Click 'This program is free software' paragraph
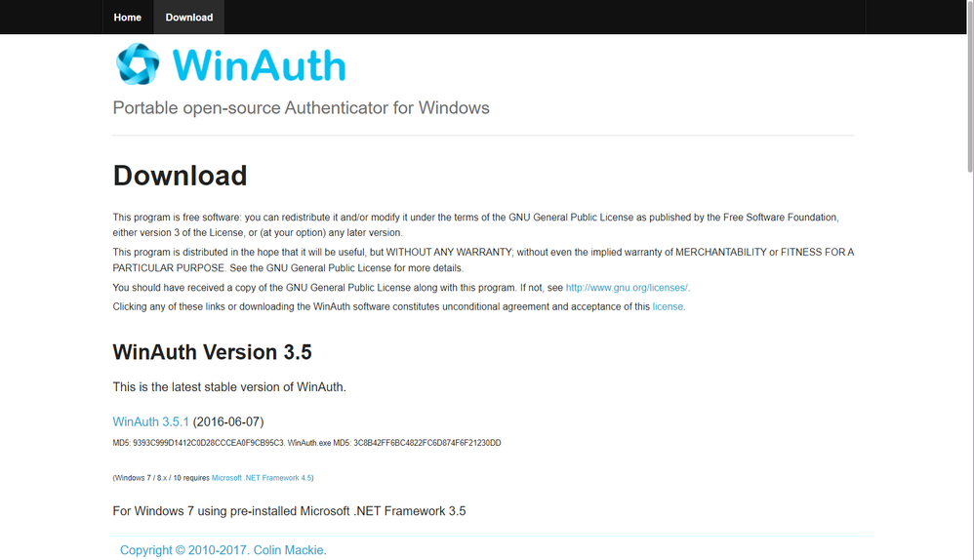 [476, 224]
